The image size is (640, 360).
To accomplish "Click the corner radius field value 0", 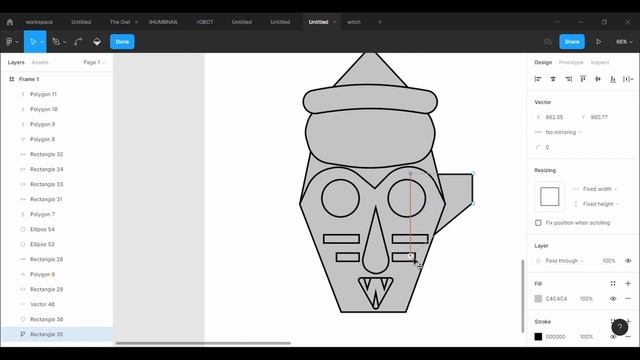I will point(547,147).
